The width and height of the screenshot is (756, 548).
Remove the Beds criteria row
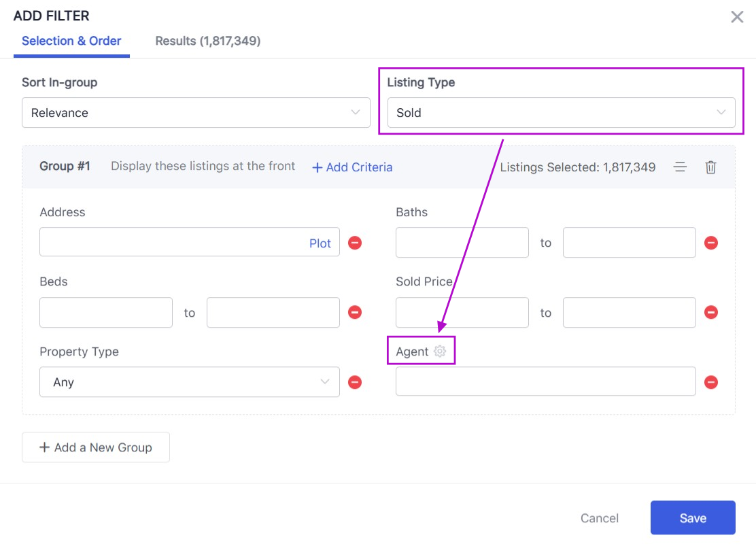(355, 312)
